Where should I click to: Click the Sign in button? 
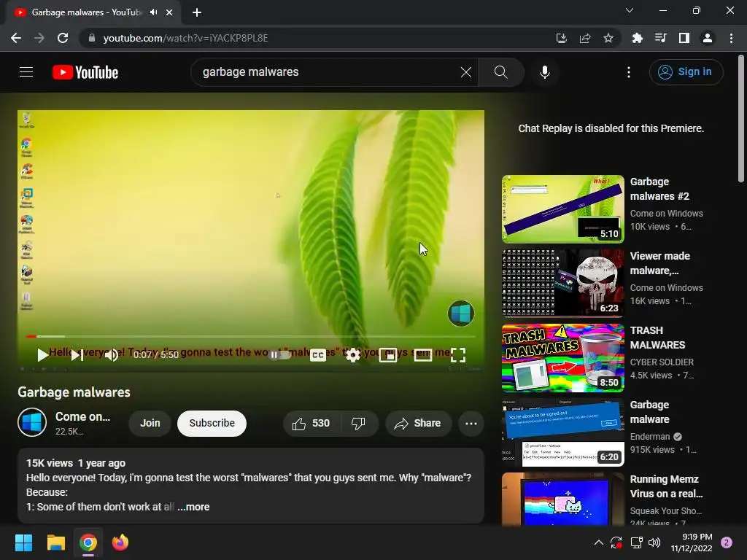point(686,72)
